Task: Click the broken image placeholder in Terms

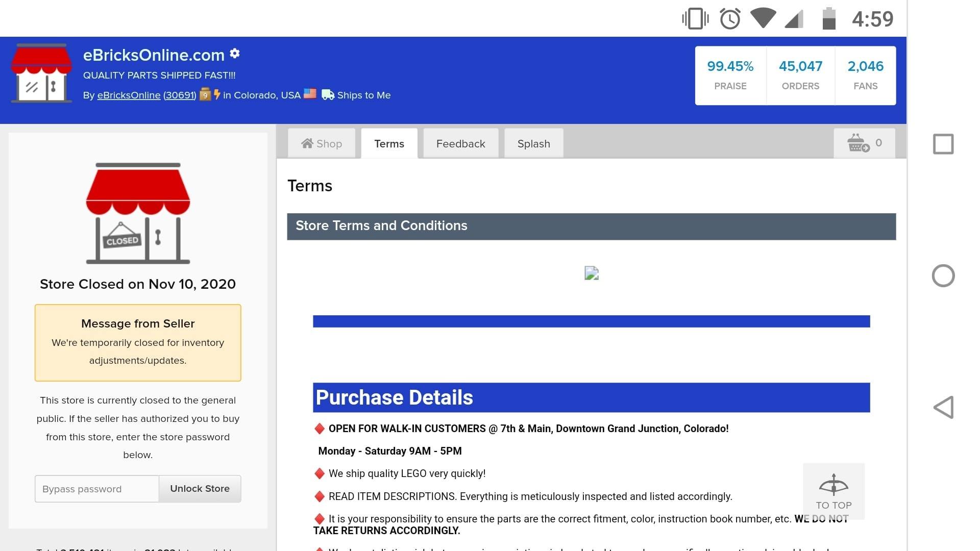Action: 591,273
